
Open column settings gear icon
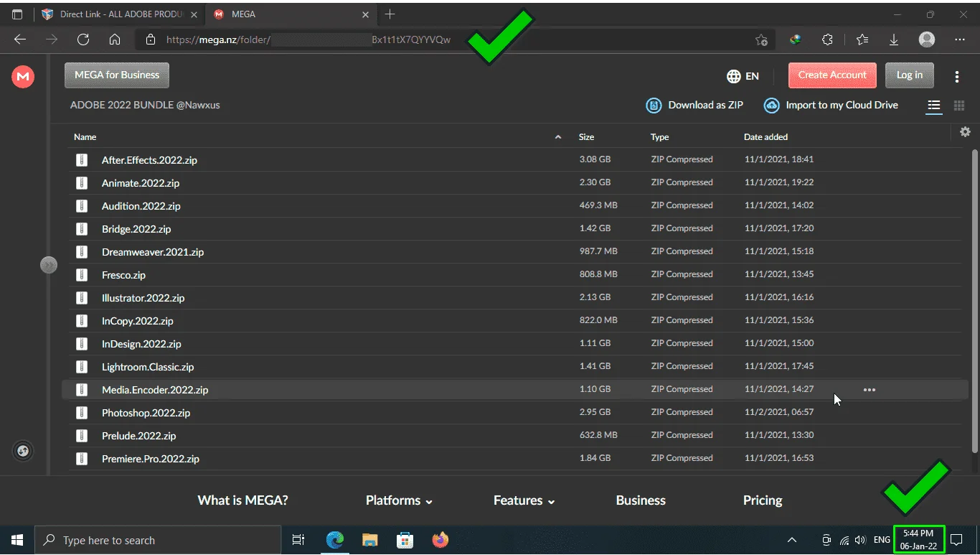[x=965, y=131]
